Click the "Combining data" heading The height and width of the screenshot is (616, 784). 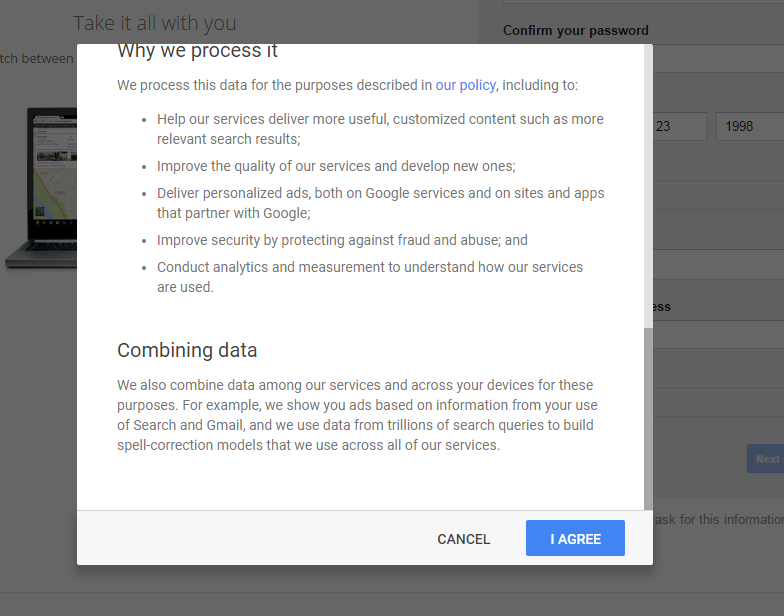coord(187,350)
